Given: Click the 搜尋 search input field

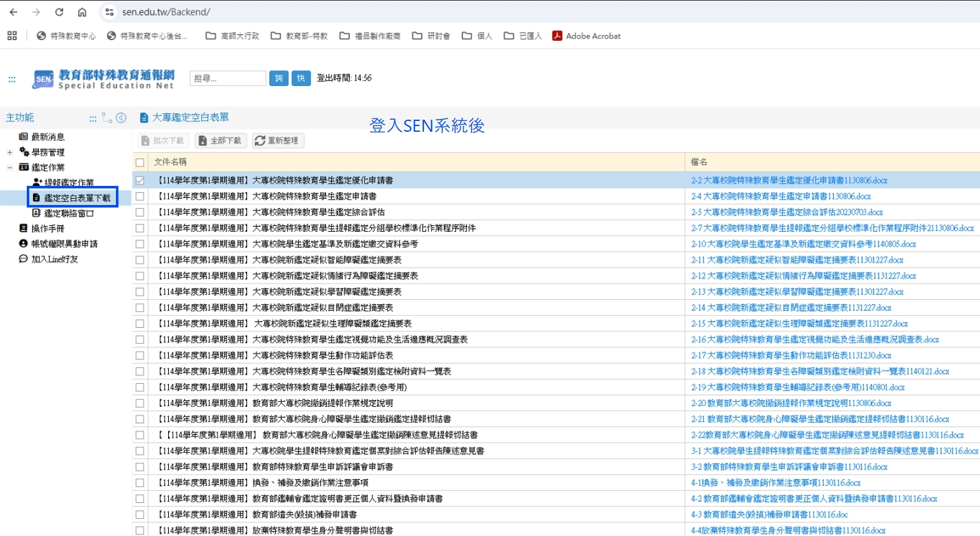Looking at the screenshot, I should [227, 78].
